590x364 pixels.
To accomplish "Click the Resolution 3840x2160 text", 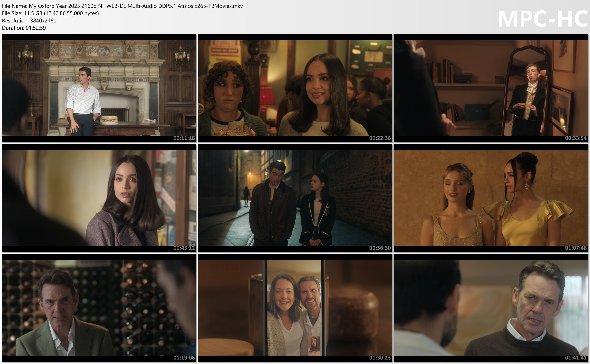I will [x=29, y=21].
